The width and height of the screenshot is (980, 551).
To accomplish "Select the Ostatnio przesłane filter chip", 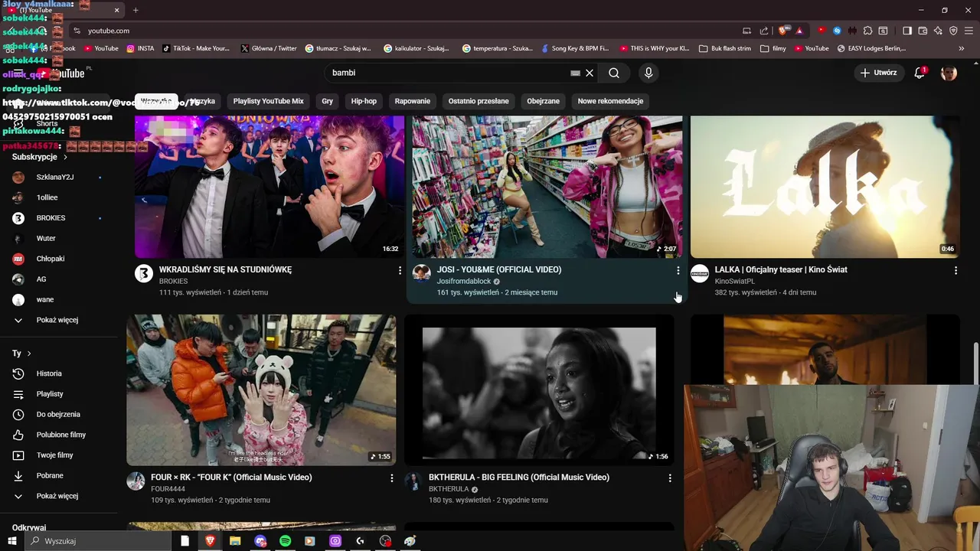I will pos(479,101).
